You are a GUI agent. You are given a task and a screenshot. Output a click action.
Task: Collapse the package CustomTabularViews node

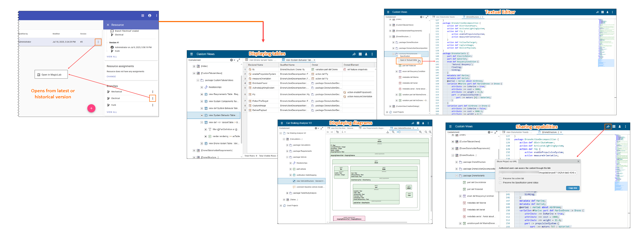click(198, 80)
